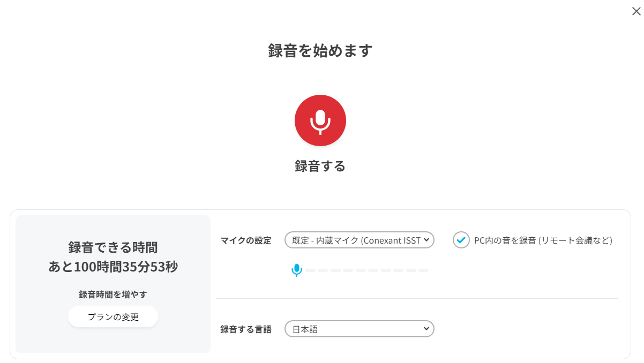The width and height of the screenshot is (644, 363).
Task: Click the プランの変更 button
Action: (113, 316)
